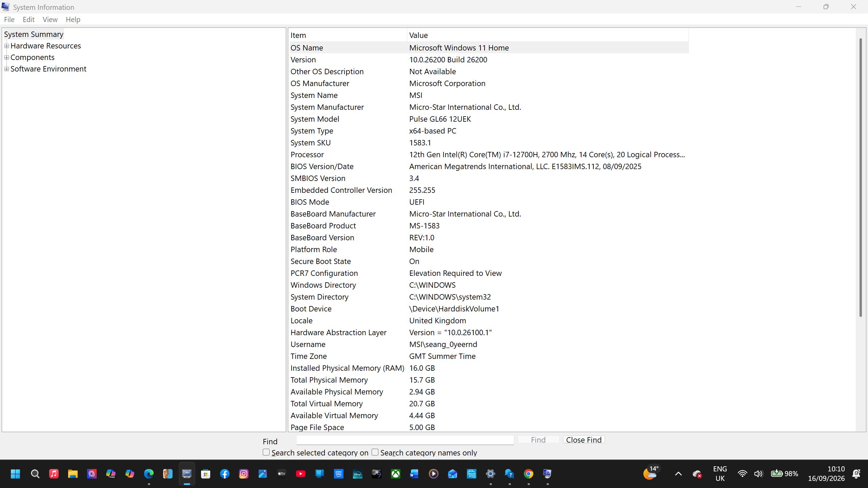Open the View menu
Viewport: 868px width, 488px height.
pos(50,20)
